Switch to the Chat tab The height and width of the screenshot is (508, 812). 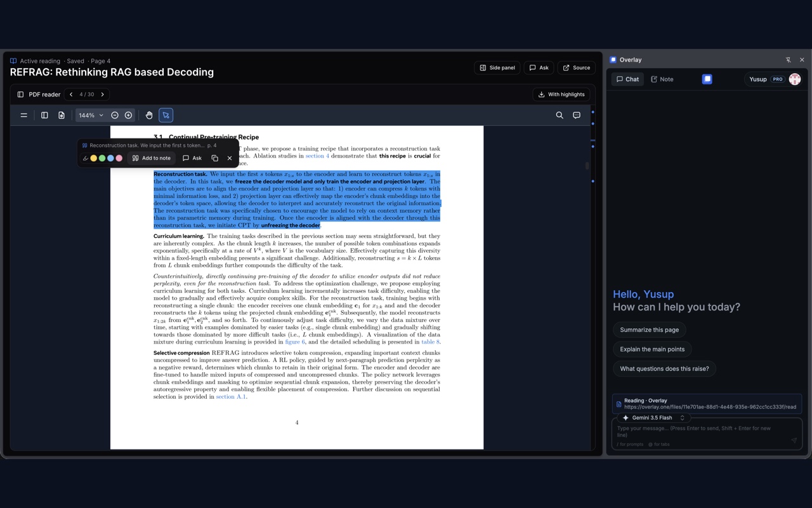pyautogui.click(x=627, y=79)
